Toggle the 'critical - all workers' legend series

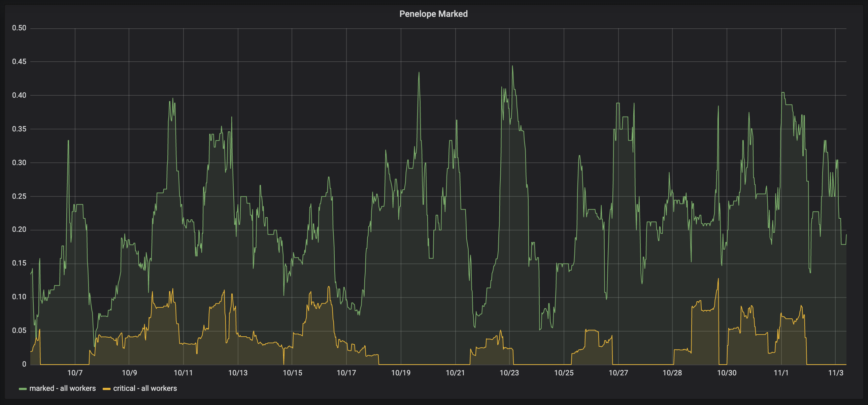click(145, 388)
